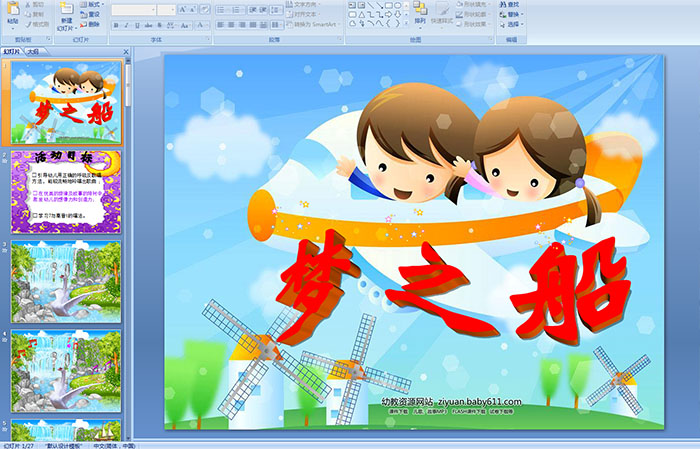
Task: Pick the Oval shape
Action: 397,5
